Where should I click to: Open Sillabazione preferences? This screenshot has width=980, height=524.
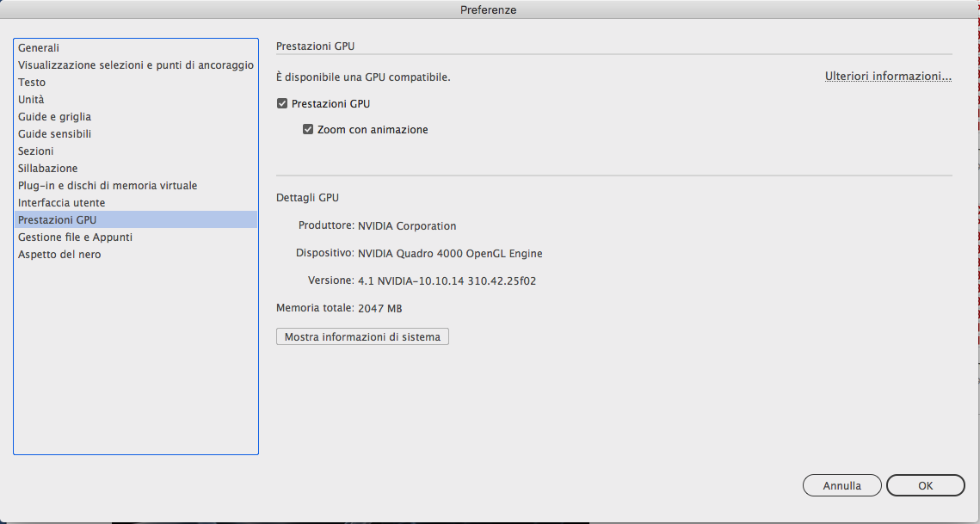(x=47, y=169)
